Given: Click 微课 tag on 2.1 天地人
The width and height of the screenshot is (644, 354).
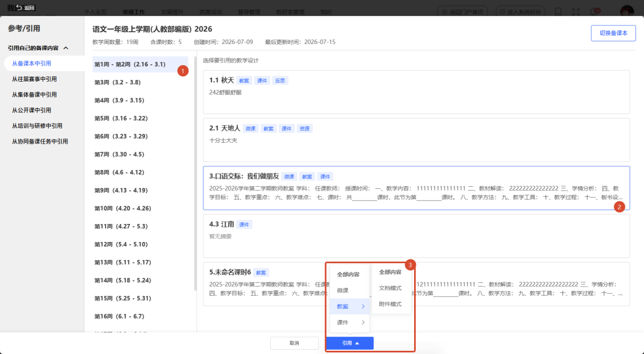Looking at the screenshot, I should point(251,128).
